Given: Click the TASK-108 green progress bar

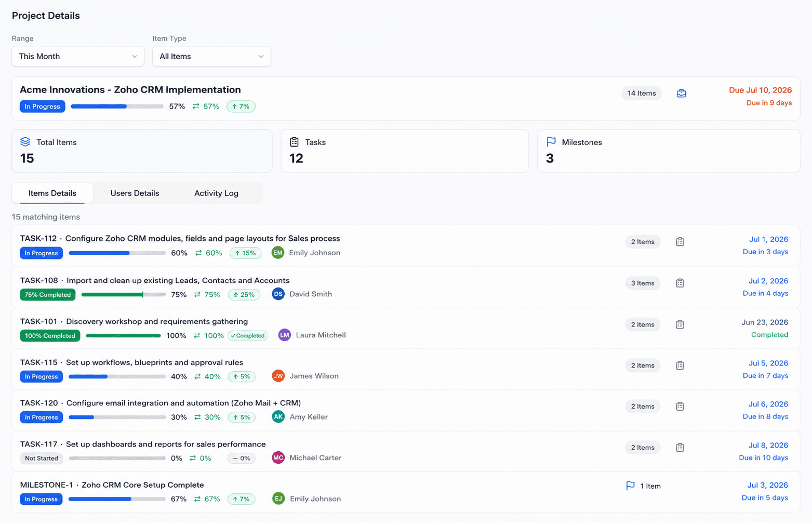Looking at the screenshot, I should point(124,295).
